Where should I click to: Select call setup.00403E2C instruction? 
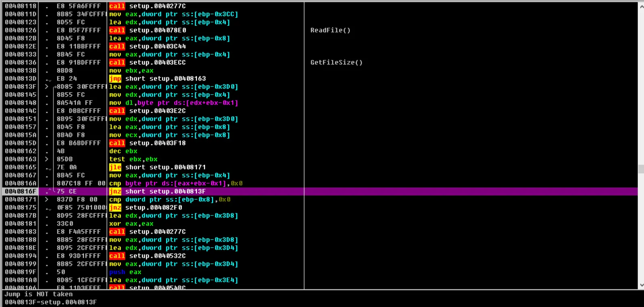click(x=148, y=111)
